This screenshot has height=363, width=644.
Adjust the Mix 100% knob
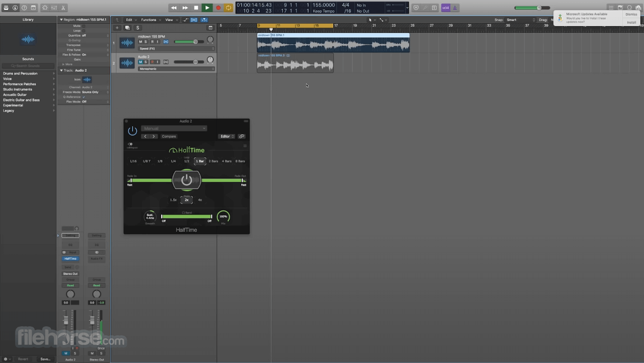point(223,217)
